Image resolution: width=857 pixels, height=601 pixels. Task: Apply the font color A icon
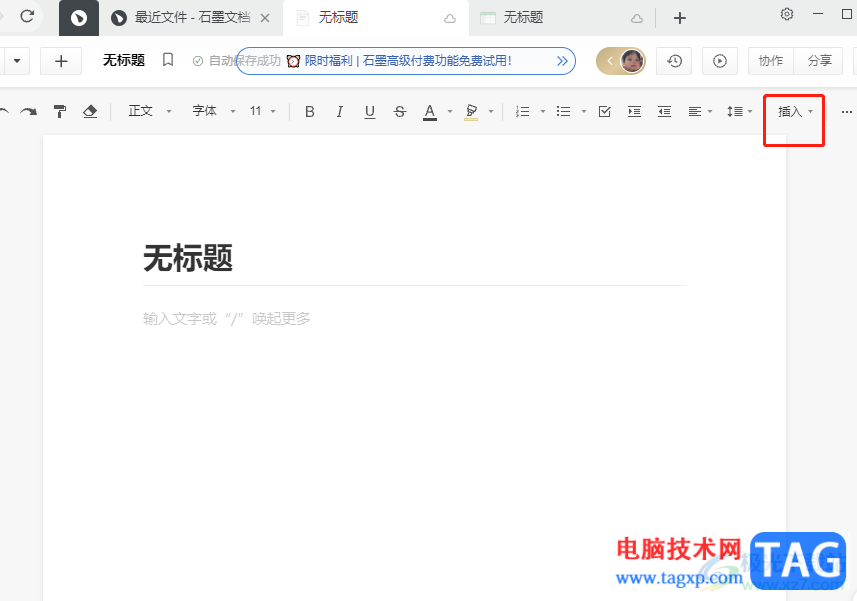(430, 112)
